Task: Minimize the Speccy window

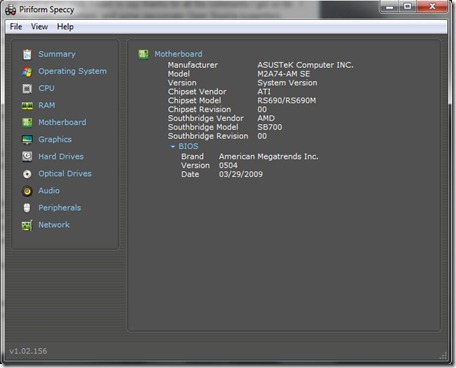Action: coord(389,7)
